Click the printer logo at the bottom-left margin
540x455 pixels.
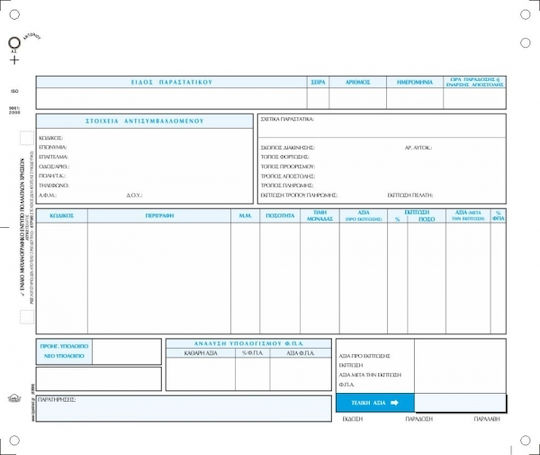click(x=14, y=399)
